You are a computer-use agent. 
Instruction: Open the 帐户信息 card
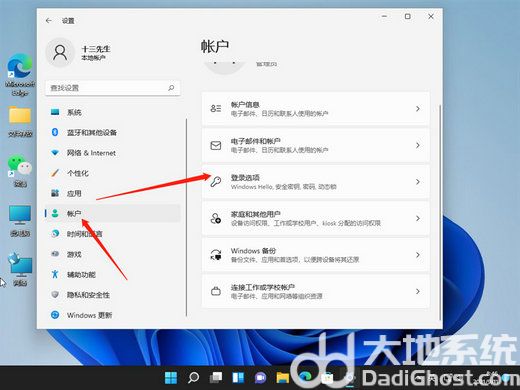315,109
